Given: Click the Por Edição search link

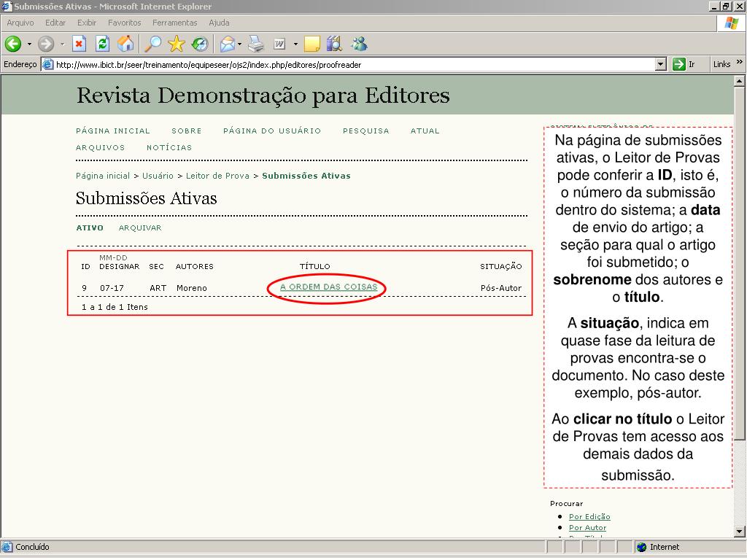Looking at the screenshot, I should click(x=589, y=517).
